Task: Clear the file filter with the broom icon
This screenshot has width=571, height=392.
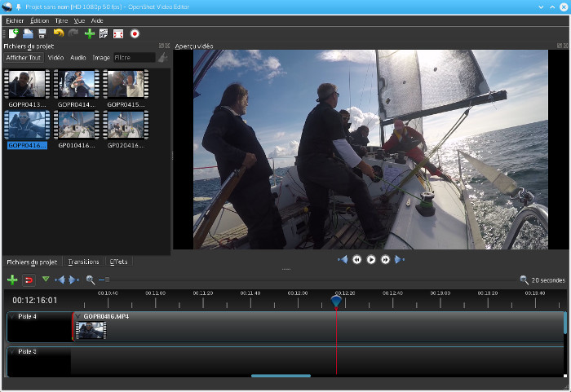Action: pyautogui.click(x=163, y=58)
